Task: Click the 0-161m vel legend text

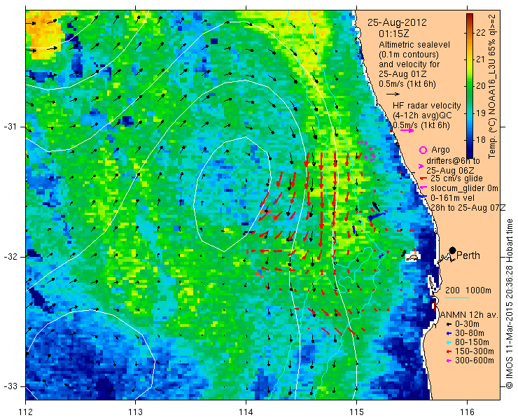Action: pyautogui.click(x=453, y=198)
